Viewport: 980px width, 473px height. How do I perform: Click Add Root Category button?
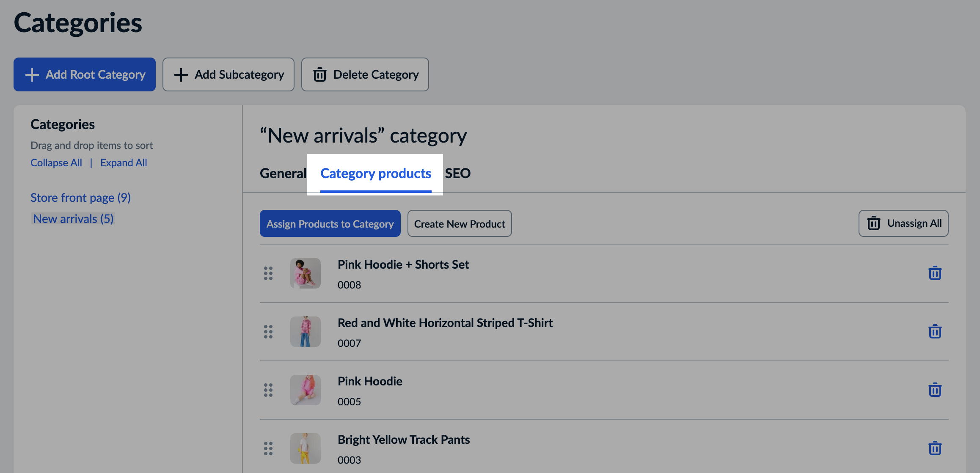85,74
